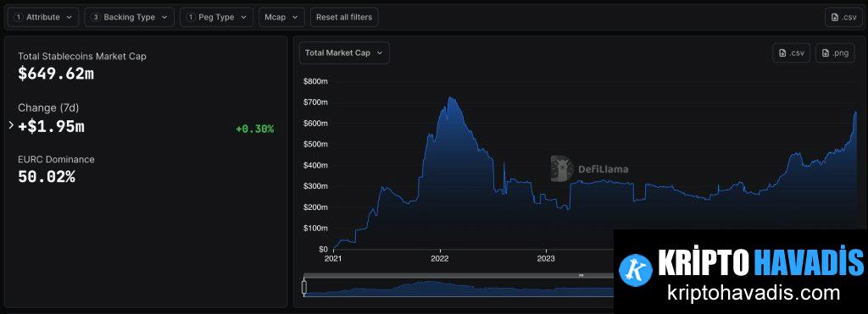Open the Peg Type filter dropdown
Image resolution: width=868 pixels, height=314 pixels.
[x=216, y=17]
